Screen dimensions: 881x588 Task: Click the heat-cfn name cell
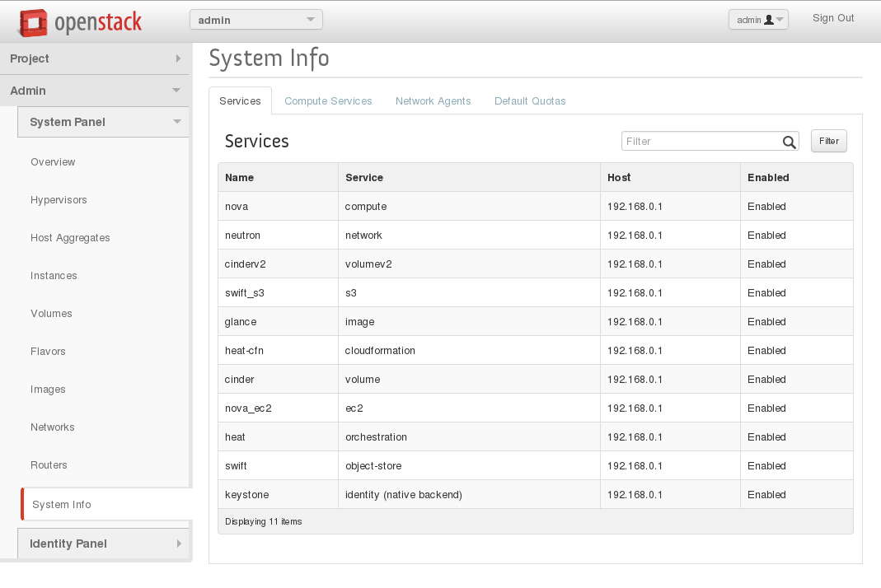pos(278,351)
